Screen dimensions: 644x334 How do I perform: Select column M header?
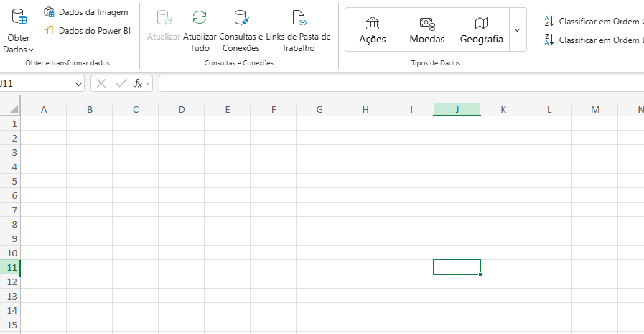[x=595, y=110]
